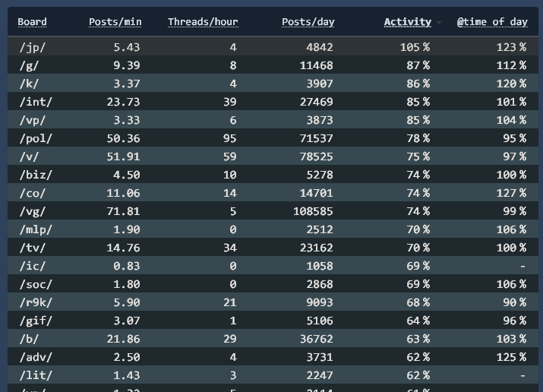Click 78 % activity value for /pol/
The width and height of the screenshot is (543, 392).
[x=418, y=138]
